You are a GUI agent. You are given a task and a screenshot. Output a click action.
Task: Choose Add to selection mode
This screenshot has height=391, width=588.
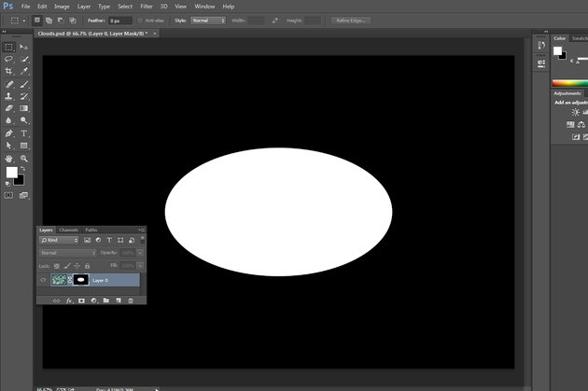click(x=49, y=21)
